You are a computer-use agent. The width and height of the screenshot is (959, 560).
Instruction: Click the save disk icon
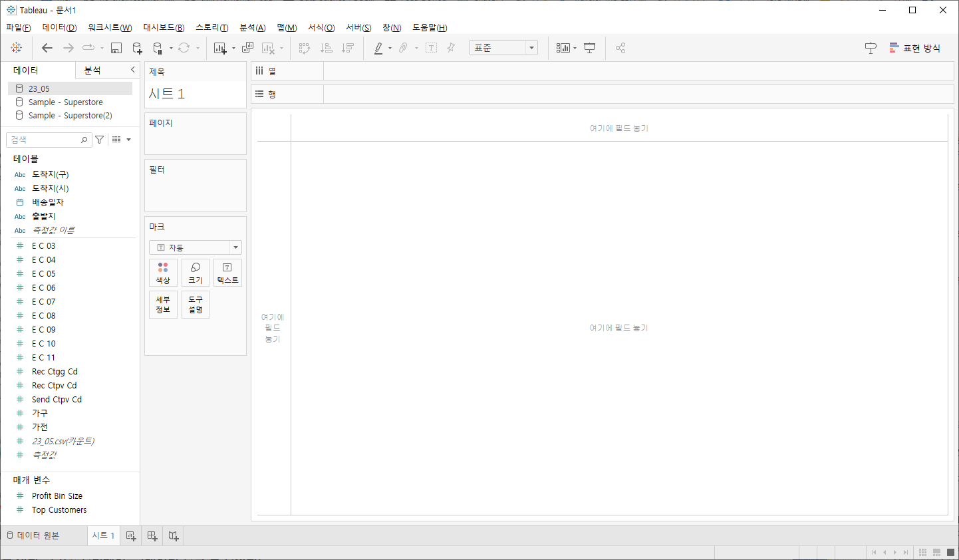pyautogui.click(x=116, y=48)
